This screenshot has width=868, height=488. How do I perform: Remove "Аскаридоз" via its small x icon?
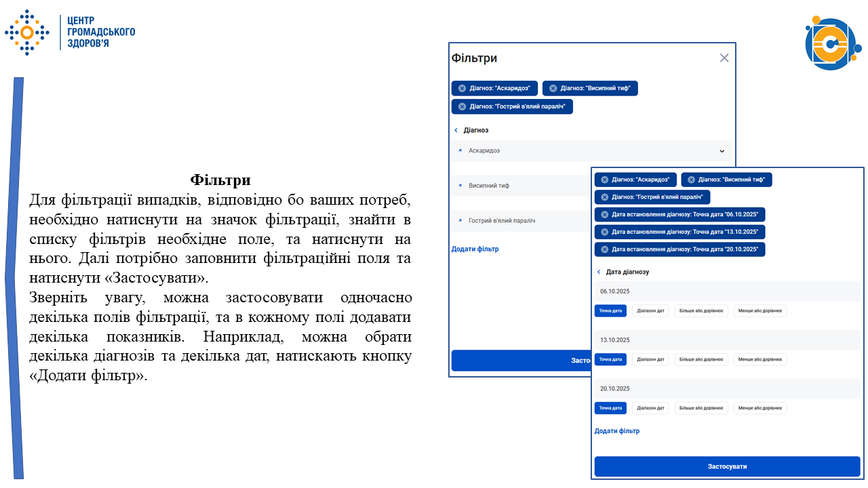tap(460, 150)
